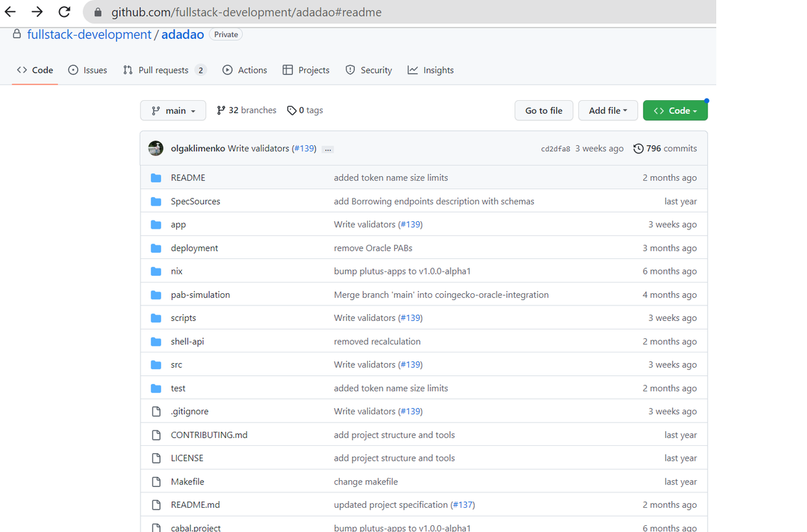Open the Insights tab

coord(430,70)
